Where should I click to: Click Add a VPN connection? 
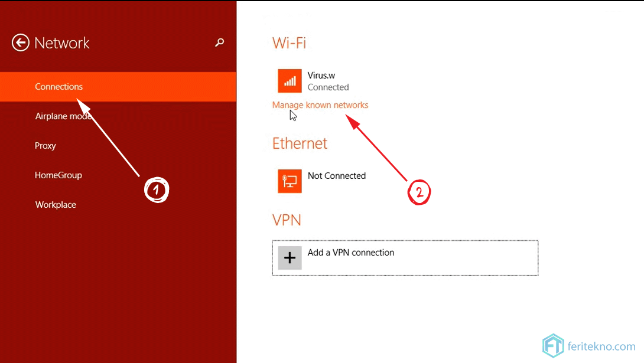pyautogui.click(x=405, y=257)
